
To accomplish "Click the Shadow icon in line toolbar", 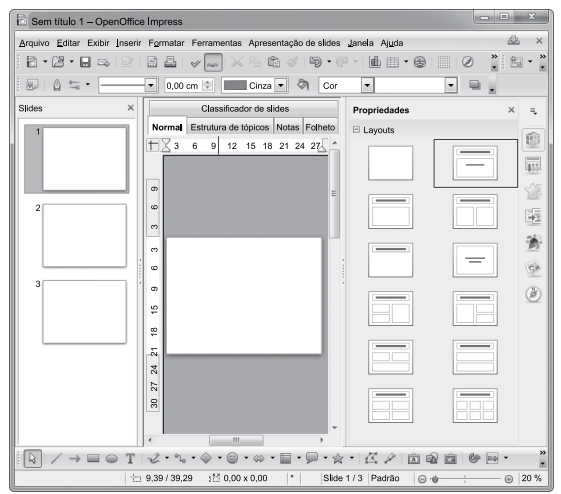I will tap(475, 85).
